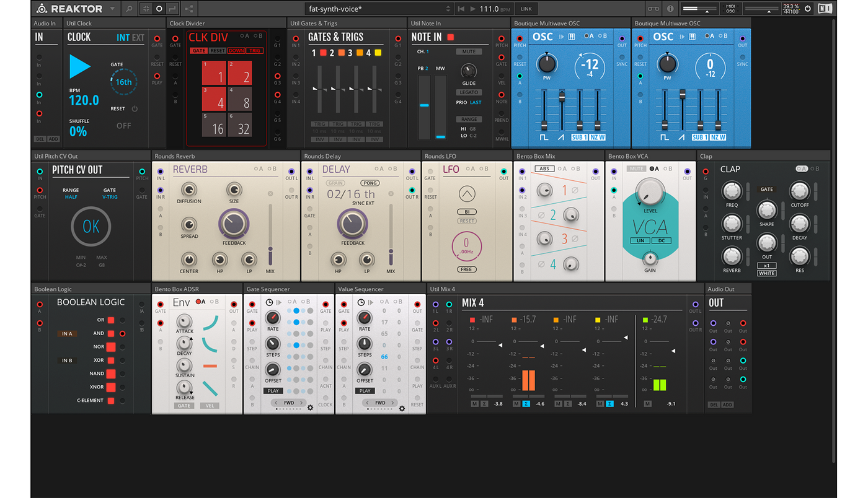
Task: Change the Clap noise type WHITE
Action: point(767,273)
